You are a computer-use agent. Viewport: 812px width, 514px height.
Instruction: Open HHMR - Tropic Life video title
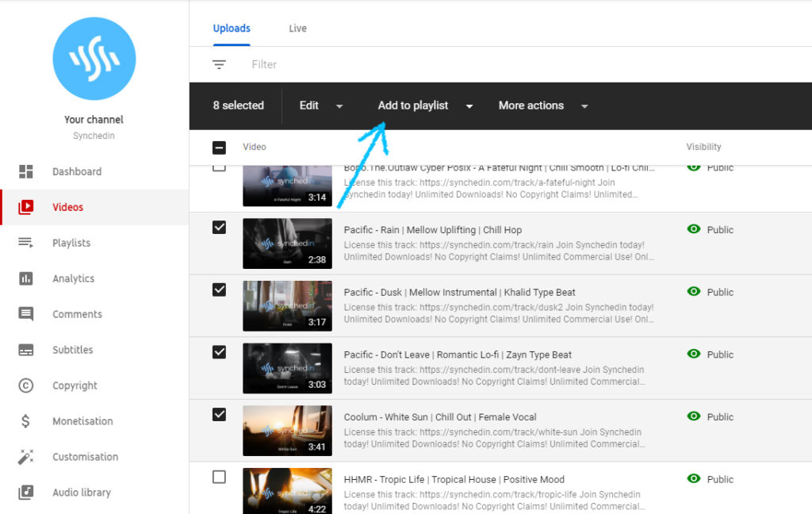tap(454, 479)
